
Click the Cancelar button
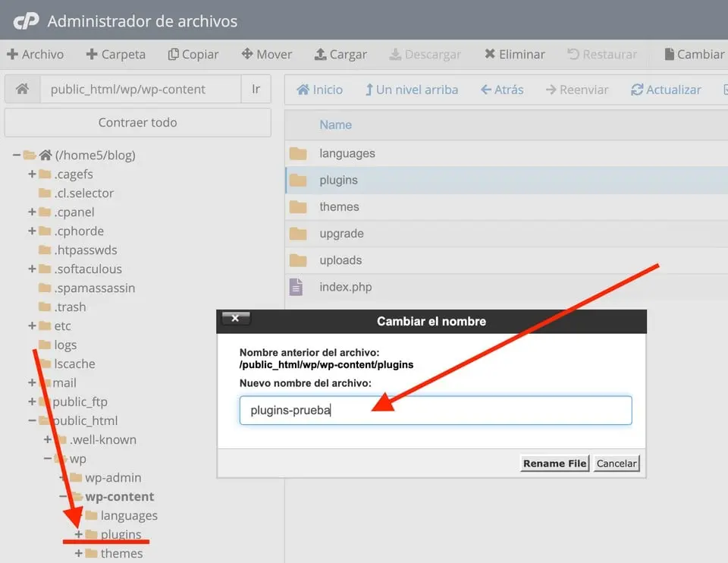[616, 463]
